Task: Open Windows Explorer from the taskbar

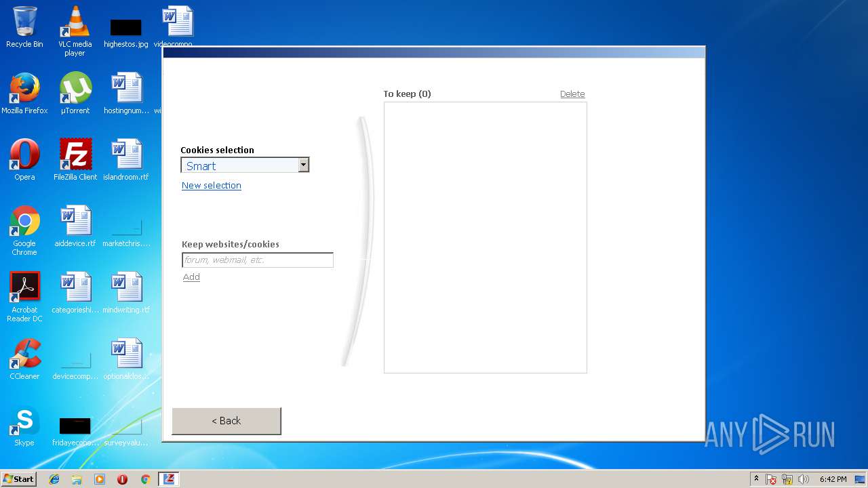Action: point(77,479)
